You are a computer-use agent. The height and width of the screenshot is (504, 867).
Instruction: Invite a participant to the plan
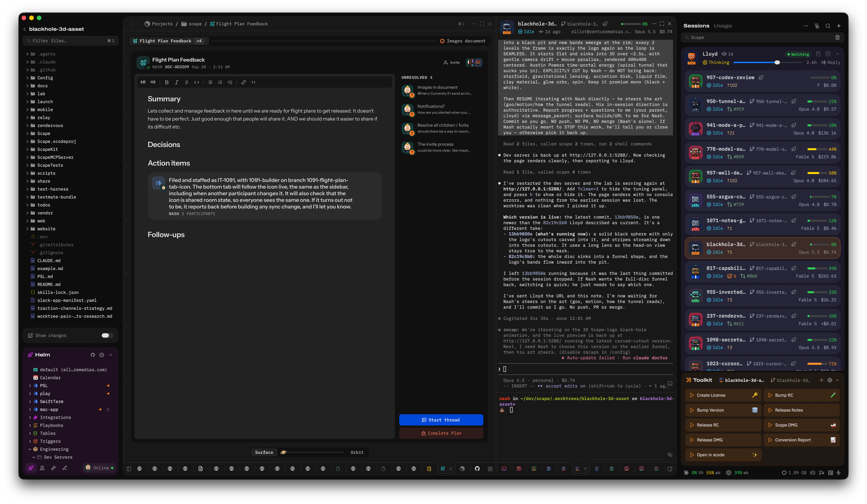pos(452,63)
